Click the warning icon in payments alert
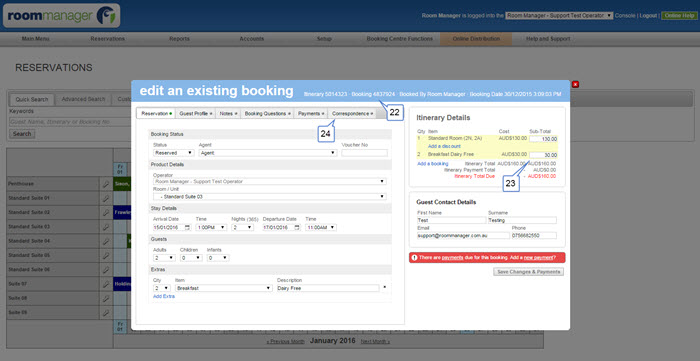This screenshot has height=361, width=700. click(x=415, y=257)
